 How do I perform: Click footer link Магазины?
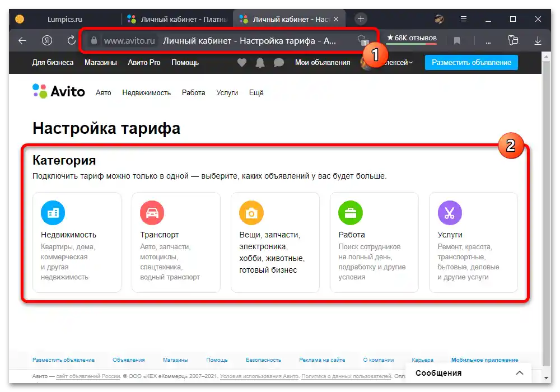pyautogui.click(x=175, y=360)
